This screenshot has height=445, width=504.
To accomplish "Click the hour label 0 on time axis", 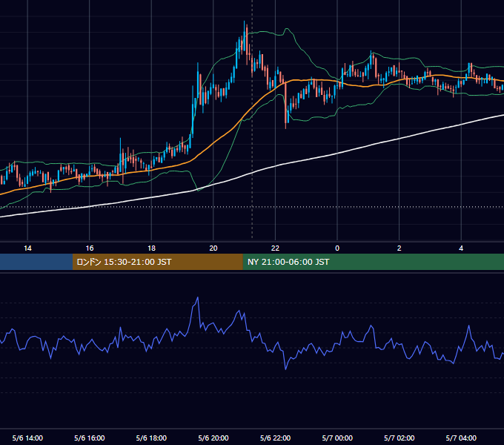I will [337, 248].
